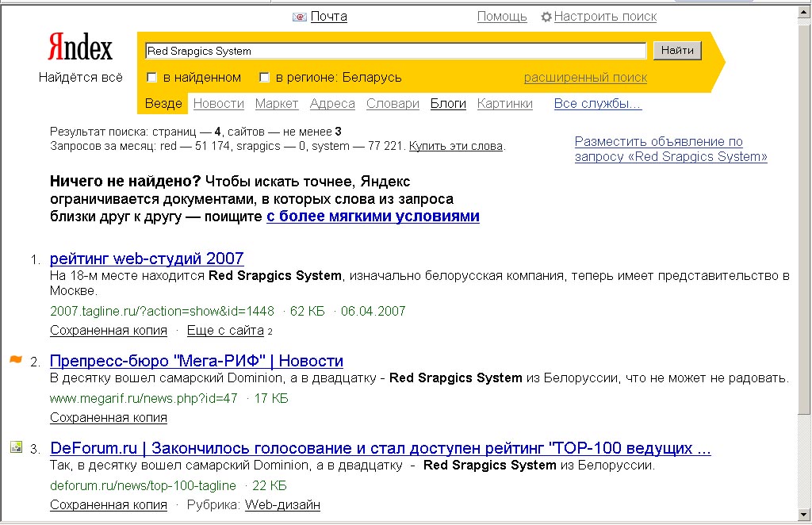Click the gear icon beside Настроить поиск
The image size is (812, 525).
546,17
